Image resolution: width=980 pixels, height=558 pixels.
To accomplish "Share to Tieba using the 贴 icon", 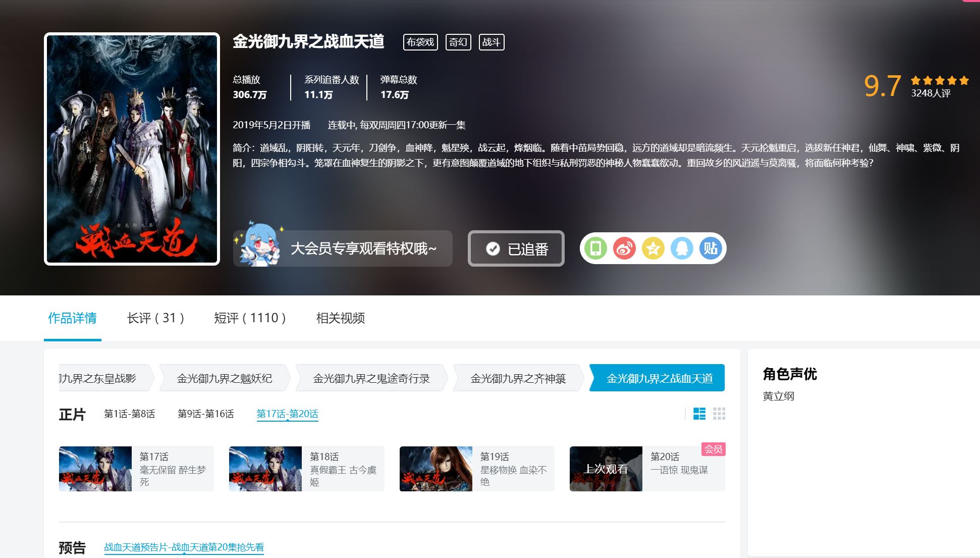I will pos(711,248).
